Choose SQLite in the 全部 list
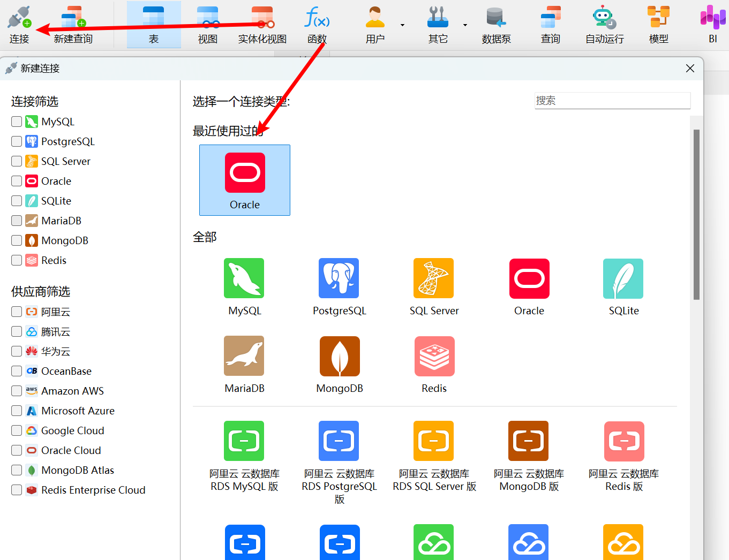 tap(623, 287)
